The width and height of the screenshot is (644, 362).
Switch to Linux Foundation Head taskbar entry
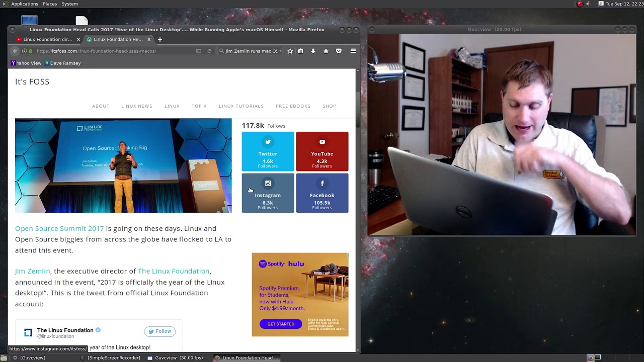(x=247, y=358)
